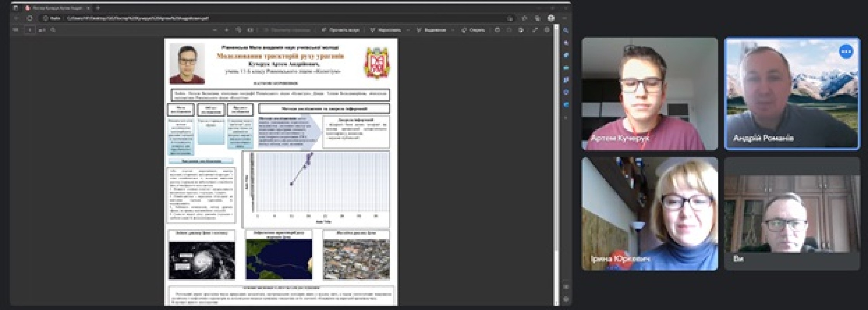
Task: Toggle fit-to-page view in PDF toolbar
Action: pyautogui.click(x=250, y=30)
